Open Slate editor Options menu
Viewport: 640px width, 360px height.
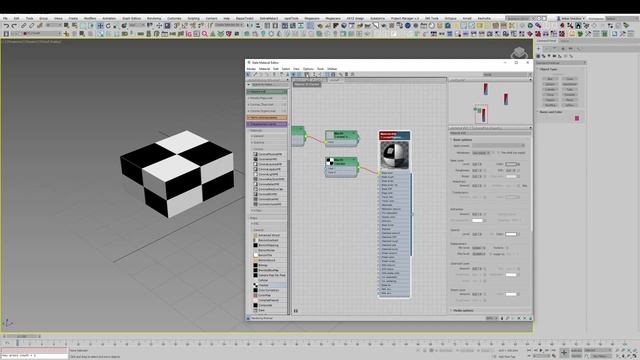click(308, 69)
